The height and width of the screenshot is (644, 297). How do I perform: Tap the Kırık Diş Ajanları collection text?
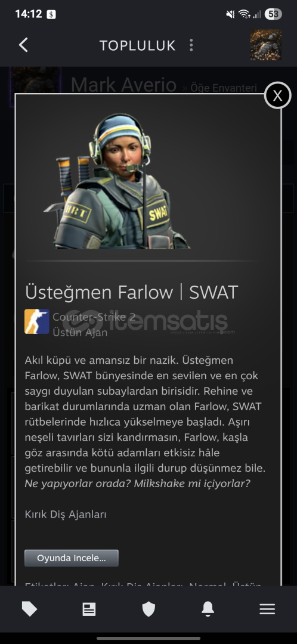point(66,514)
